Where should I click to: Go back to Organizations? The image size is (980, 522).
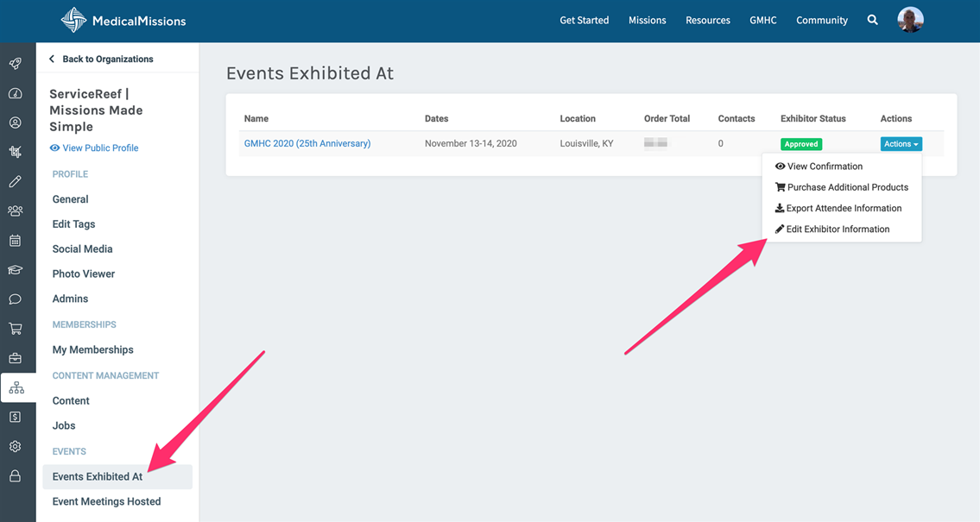tap(101, 59)
